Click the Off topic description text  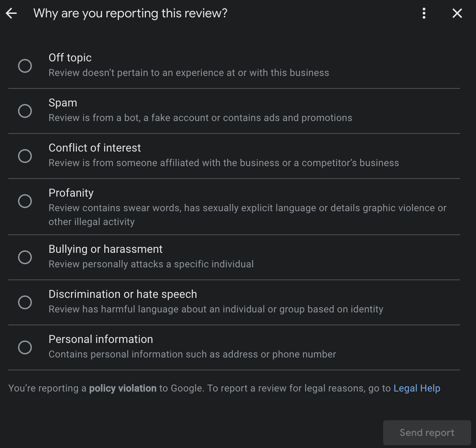[x=189, y=72]
